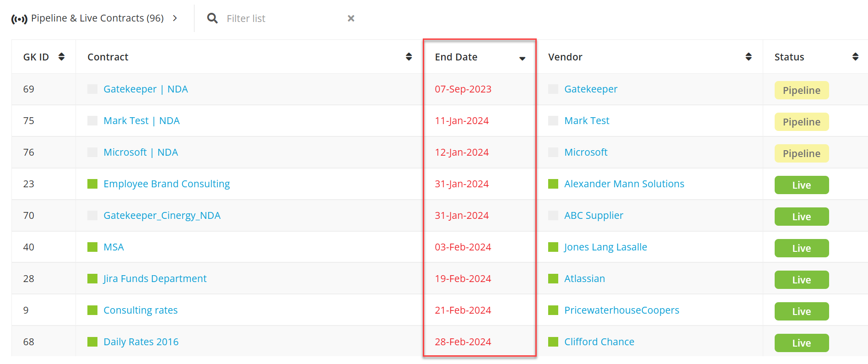This screenshot has height=364, width=868.
Task: Click grey square beside Gatekeeper | NDA contract
Action: pyautogui.click(x=92, y=89)
